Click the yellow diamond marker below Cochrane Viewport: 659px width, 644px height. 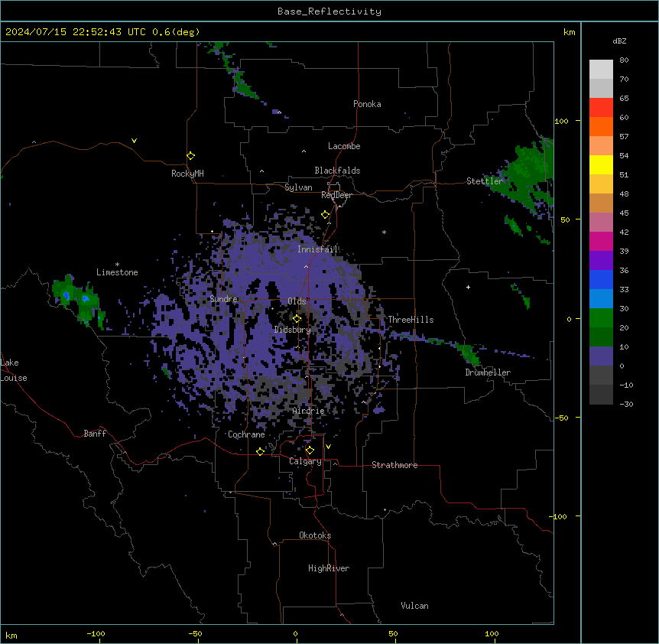[x=260, y=451]
